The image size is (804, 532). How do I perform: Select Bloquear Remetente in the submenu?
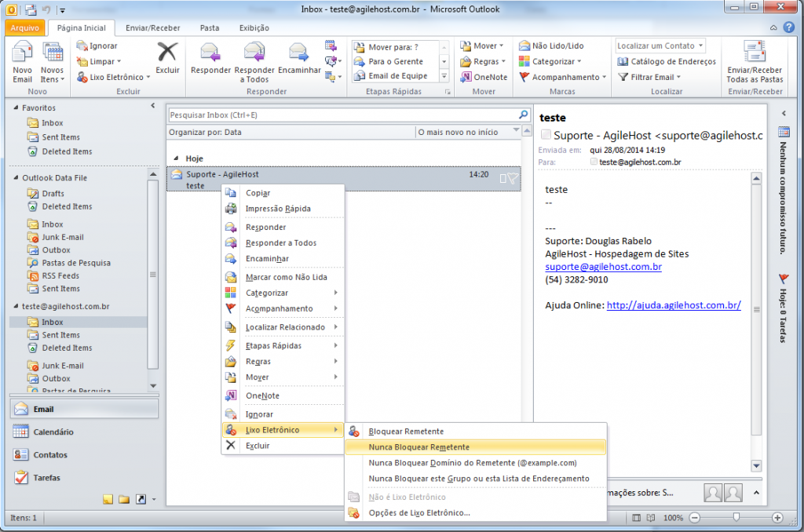476,432
